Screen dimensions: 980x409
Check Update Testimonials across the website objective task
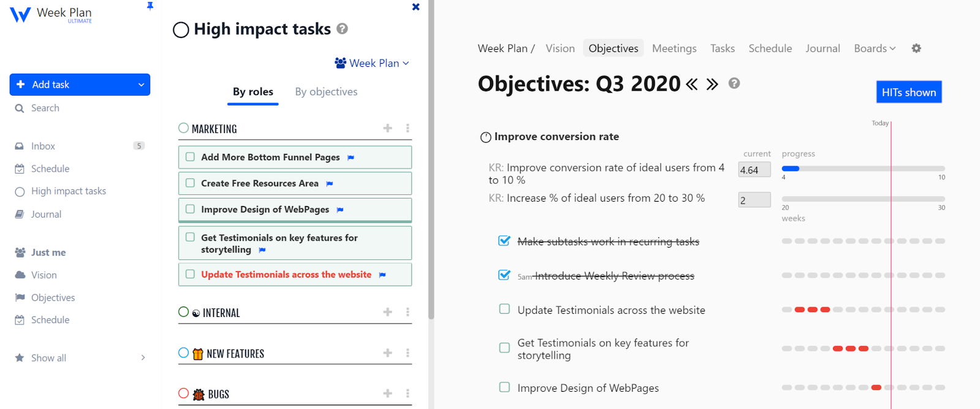pos(504,309)
